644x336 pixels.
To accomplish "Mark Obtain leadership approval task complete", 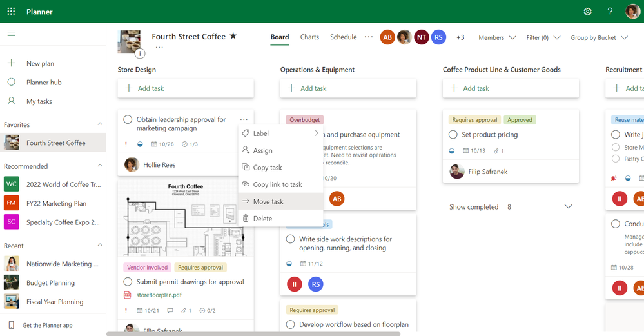I will (x=128, y=119).
